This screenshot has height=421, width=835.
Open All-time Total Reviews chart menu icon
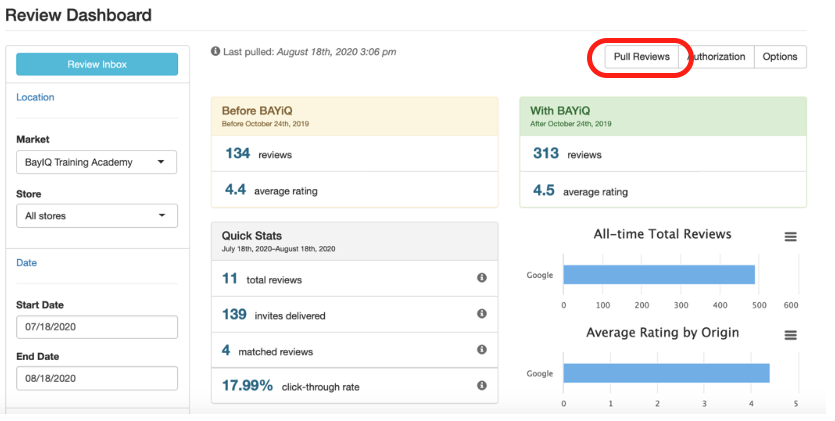tap(790, 237)
